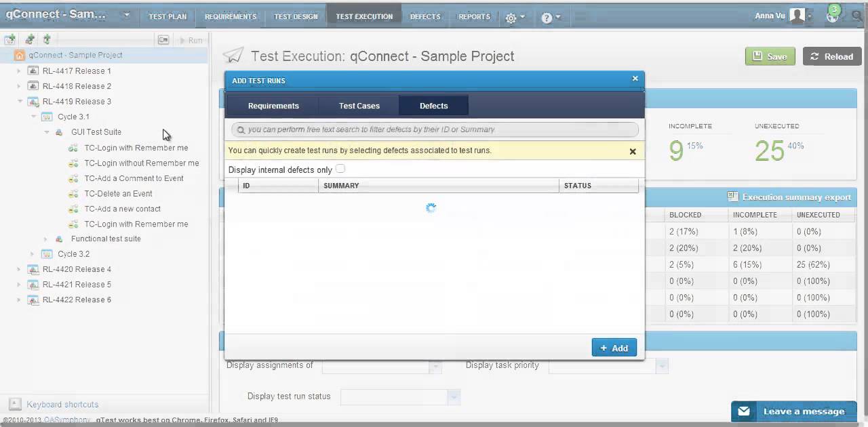
Task: Click the TC-Add a new contact icon
Action: click(73, 209)
